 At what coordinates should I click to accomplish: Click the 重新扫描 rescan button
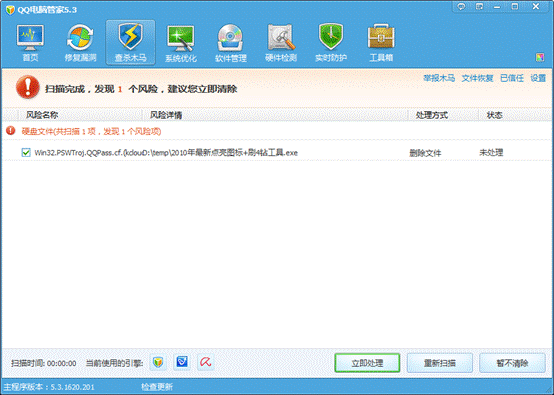click(440, 363)
